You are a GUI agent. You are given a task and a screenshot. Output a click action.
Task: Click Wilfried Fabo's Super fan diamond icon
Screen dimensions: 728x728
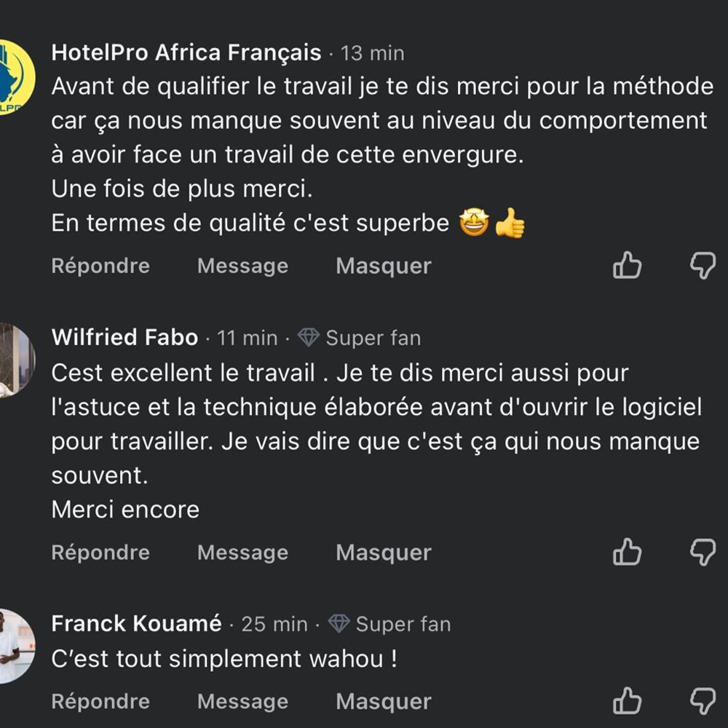[309, 338]
